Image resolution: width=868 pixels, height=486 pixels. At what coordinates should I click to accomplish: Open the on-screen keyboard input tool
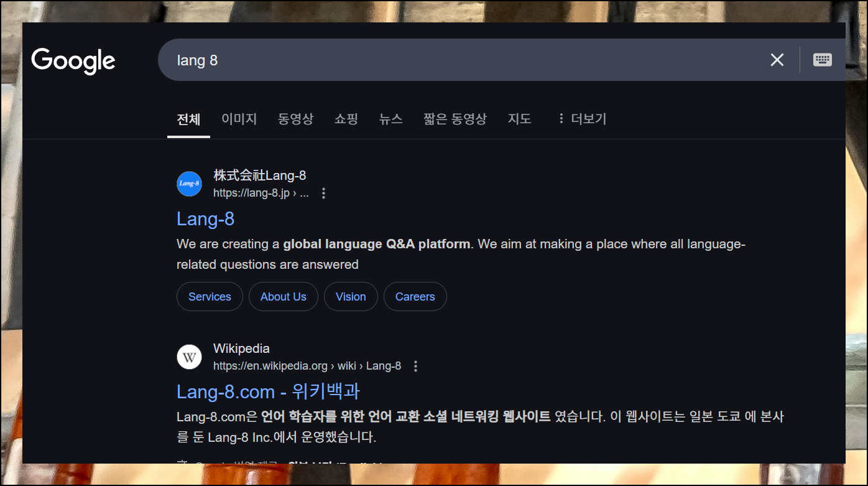[823, 60]
